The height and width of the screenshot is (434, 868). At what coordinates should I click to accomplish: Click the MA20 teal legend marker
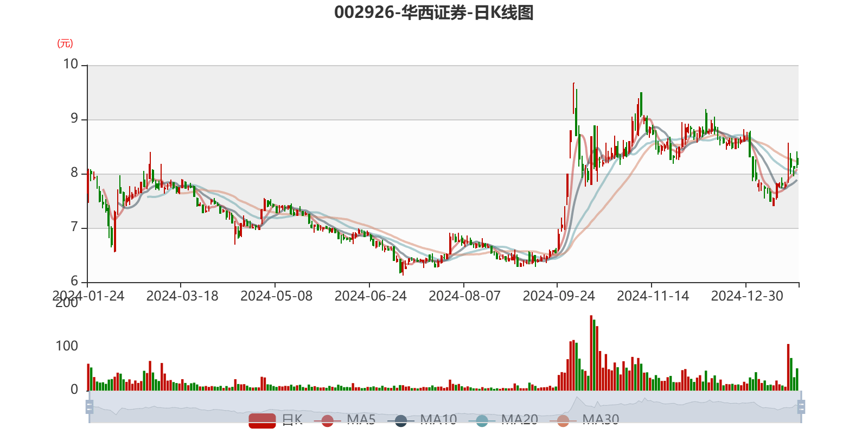[482, 420]
